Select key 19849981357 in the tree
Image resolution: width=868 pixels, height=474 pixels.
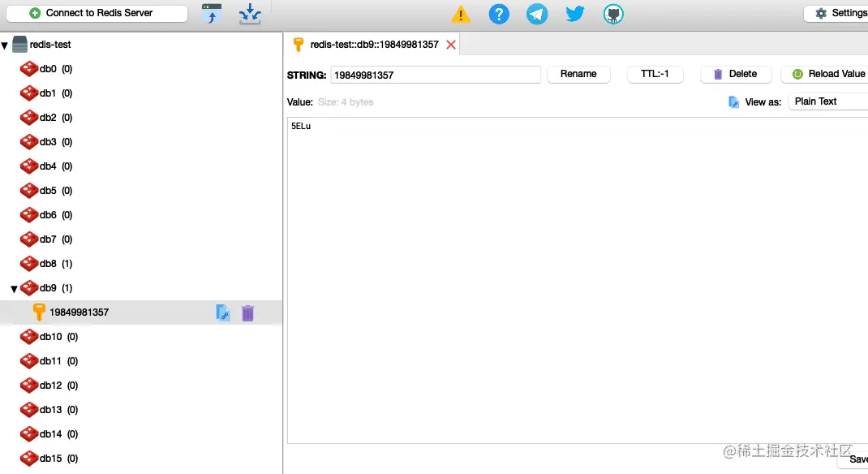tap(79, 312)
